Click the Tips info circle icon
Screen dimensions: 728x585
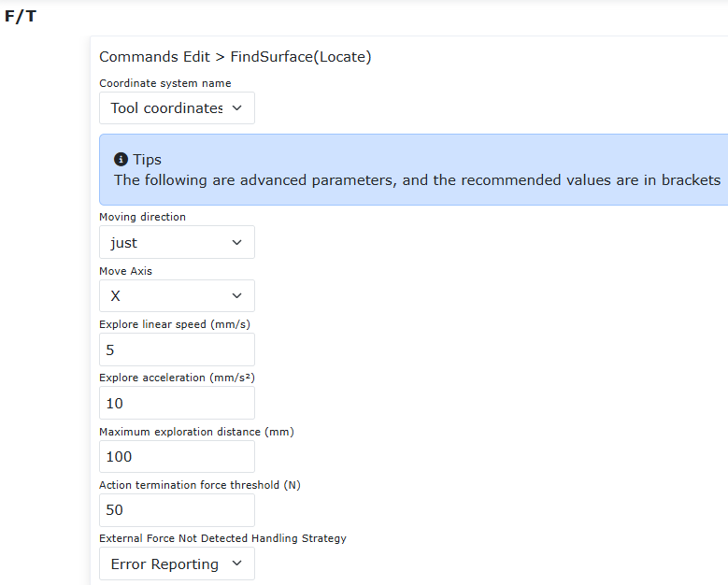tap(121, 159)
